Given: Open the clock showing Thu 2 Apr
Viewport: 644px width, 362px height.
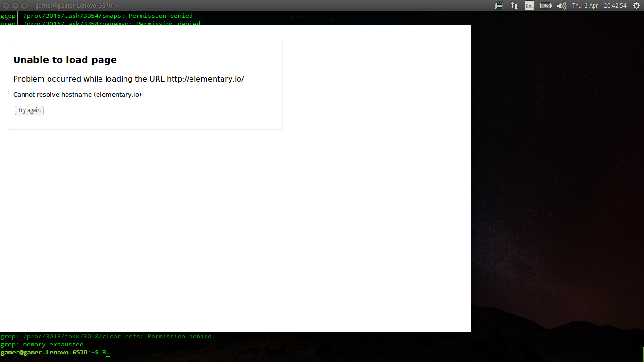Looking at the screenshot, I should [x=599, y=6].
